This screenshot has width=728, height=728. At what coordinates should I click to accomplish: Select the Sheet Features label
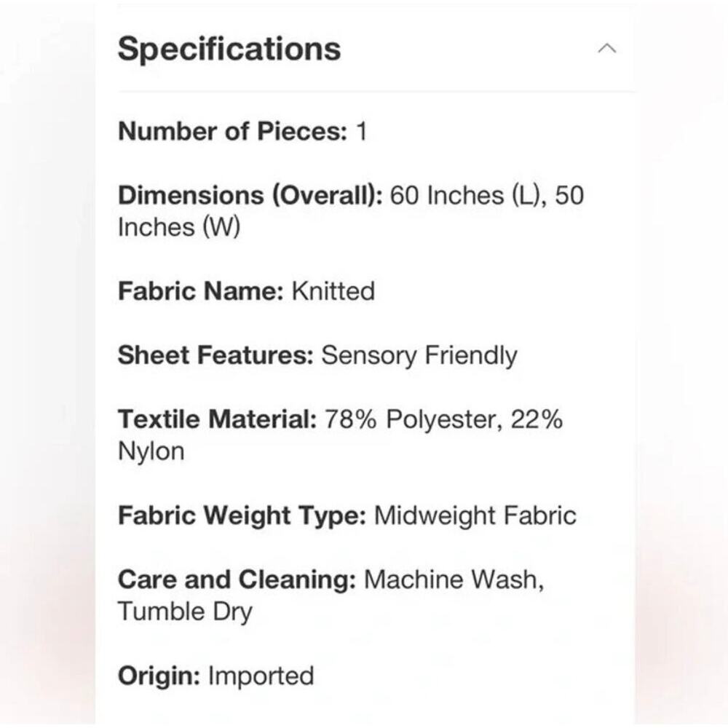click(x=216, y=355)
